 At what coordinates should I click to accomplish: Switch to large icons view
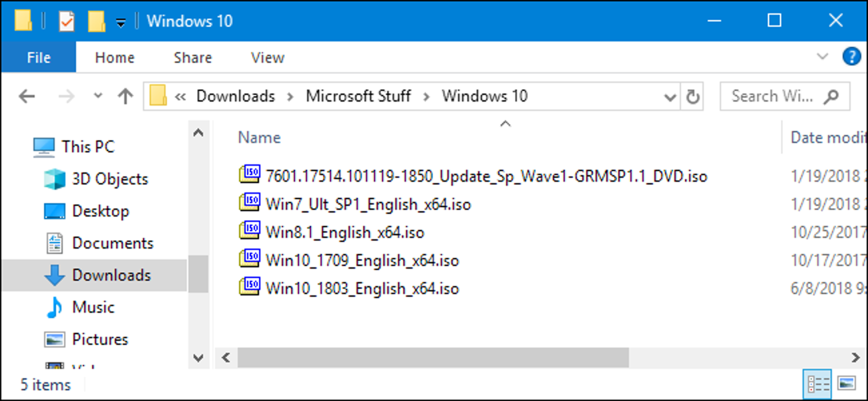(847, 384)
